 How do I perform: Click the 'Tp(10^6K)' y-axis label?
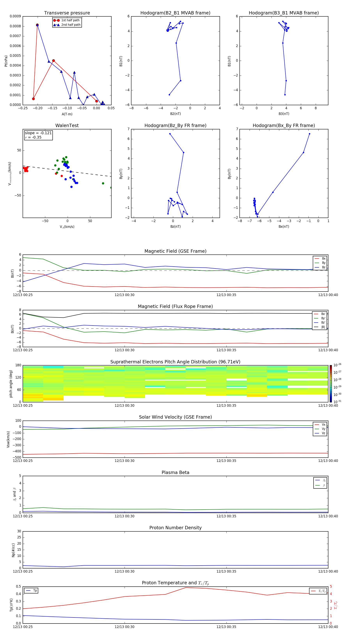point(11,605)
